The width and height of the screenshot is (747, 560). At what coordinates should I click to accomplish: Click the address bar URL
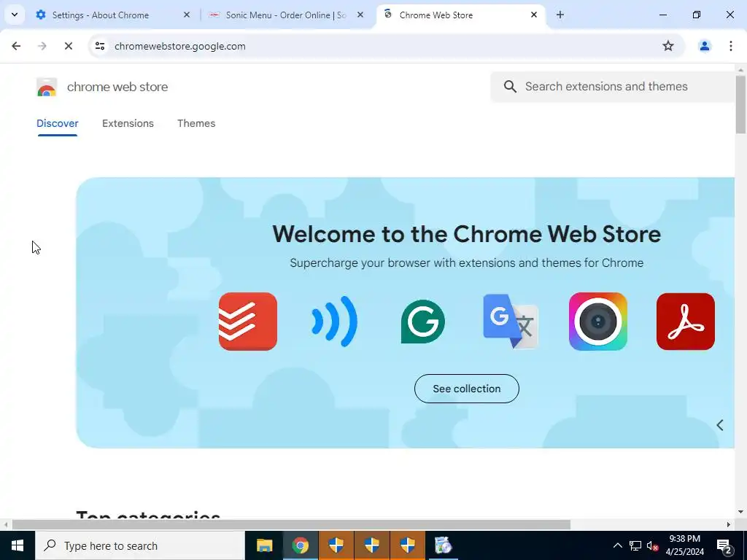coord(180,46)
